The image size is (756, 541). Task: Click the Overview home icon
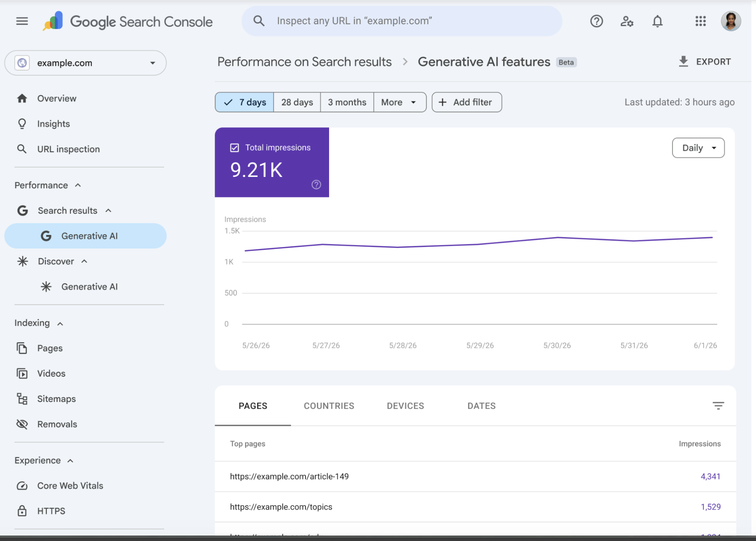coord(22,99)
